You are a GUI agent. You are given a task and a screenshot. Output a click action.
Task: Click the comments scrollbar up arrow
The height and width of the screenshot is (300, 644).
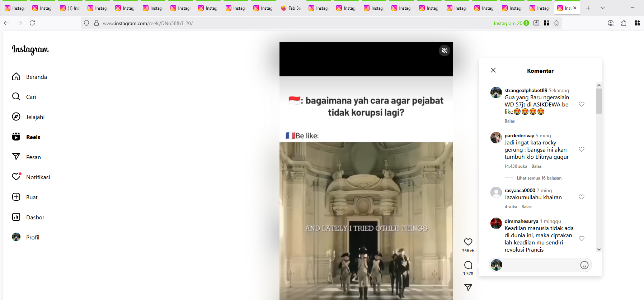pyautogui.click(x=599, y=85)
